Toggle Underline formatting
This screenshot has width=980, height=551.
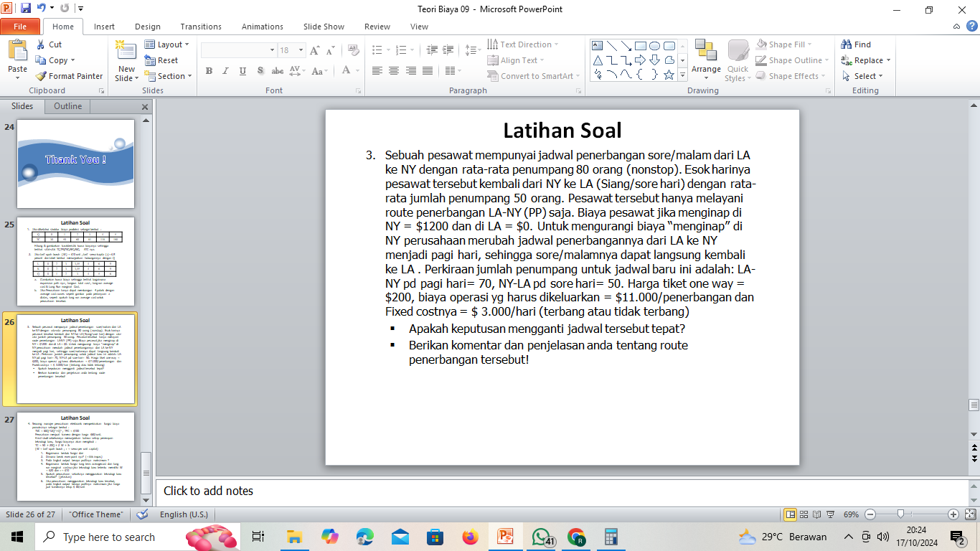pos(242,71)
